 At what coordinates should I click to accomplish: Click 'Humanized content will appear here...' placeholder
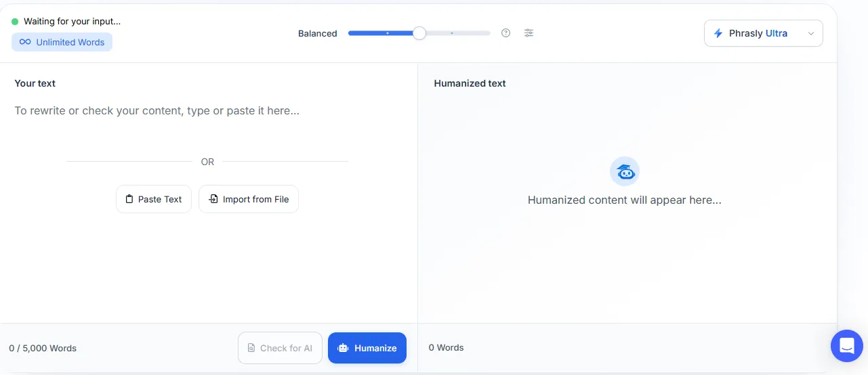tap(625, 200)
